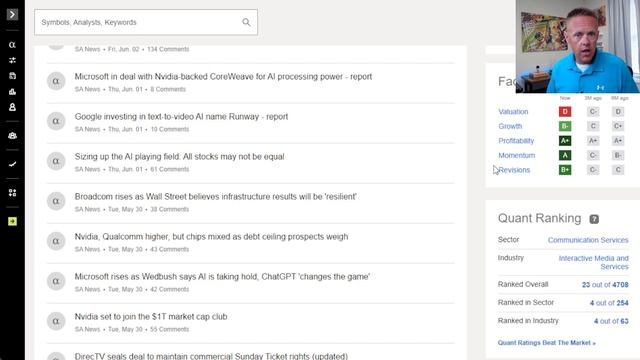Open 43 Comments on Nvidia, Qualcomm article
Screen dimensions: 640x360
(x=170, y=249)
